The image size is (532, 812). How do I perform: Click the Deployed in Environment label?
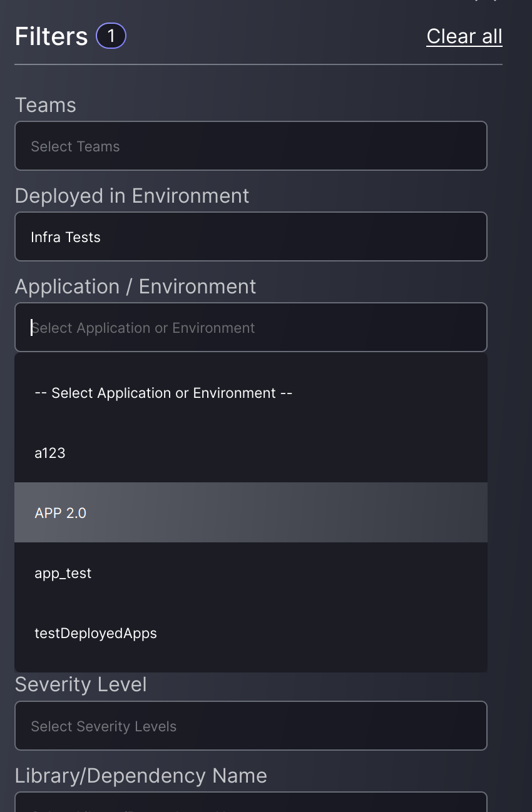[132, 196]
